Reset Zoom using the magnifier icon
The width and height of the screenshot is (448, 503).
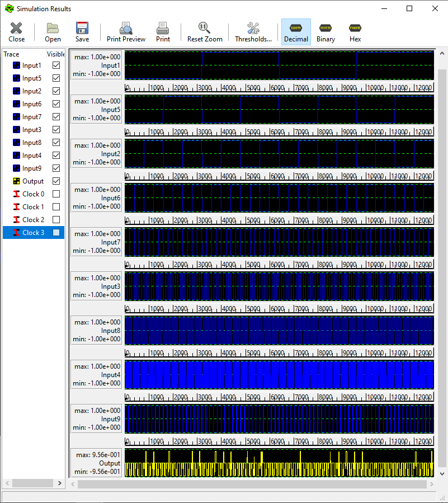(205, 32)
